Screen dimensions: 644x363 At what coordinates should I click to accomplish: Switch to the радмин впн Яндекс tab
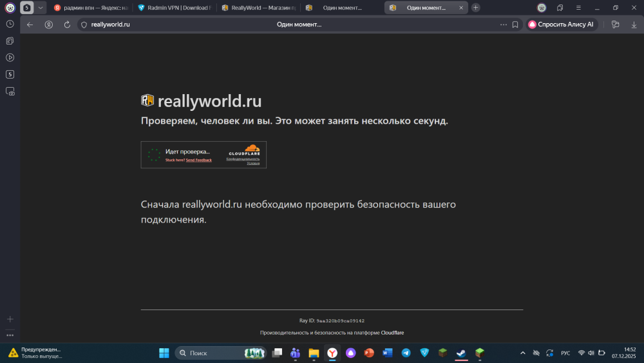coord(91,8)
